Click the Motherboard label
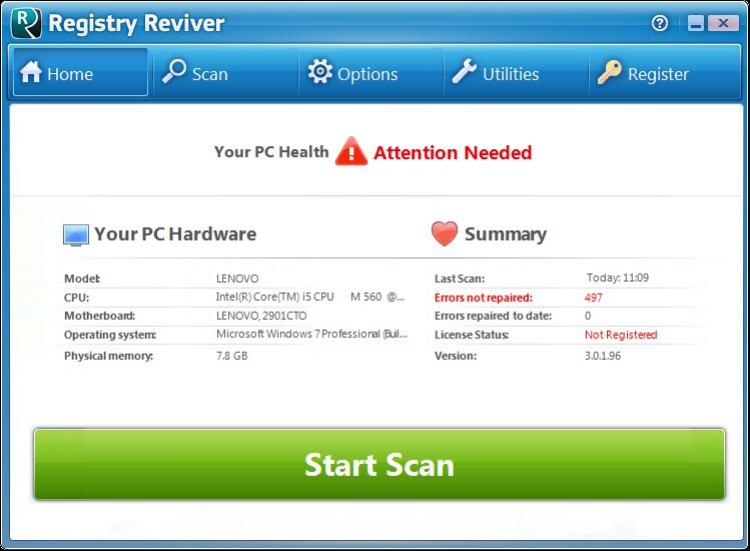 pos(99,316)
